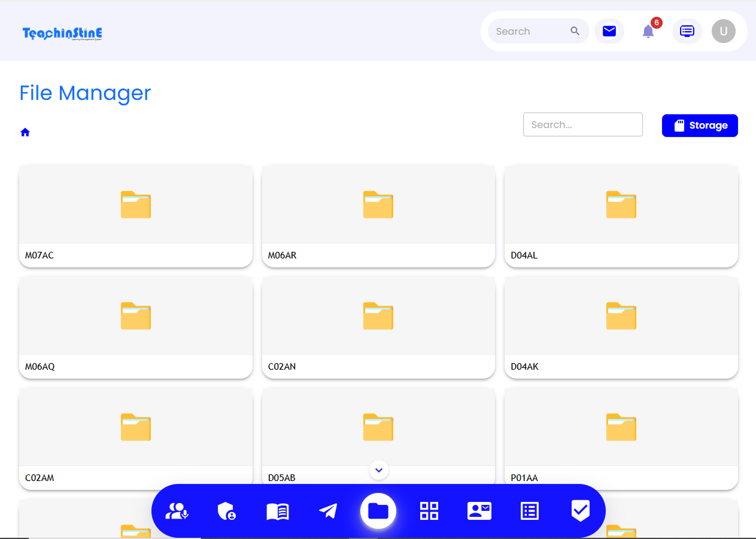Click the TeachinStinE logo
Screen dimensions: 756x539
[62, 34]
